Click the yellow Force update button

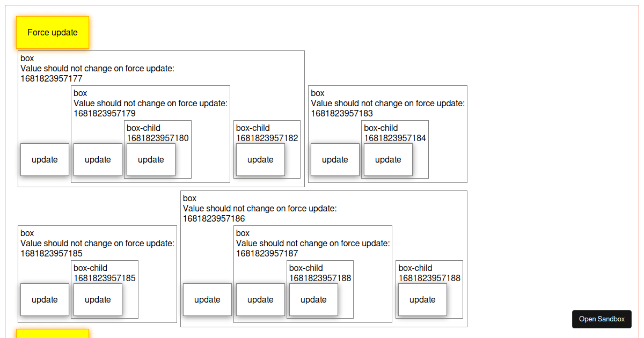[52, 32]
